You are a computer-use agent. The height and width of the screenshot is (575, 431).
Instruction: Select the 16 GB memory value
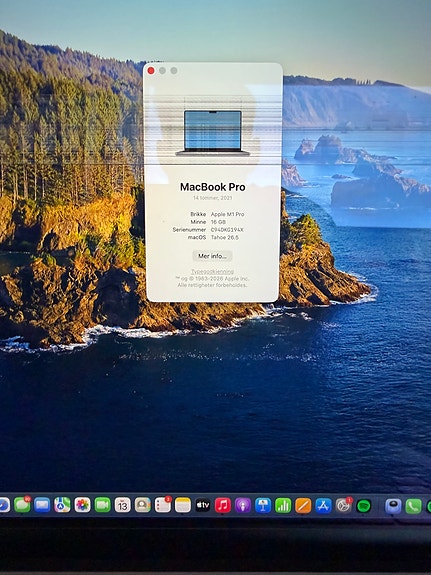click(219, 222)
